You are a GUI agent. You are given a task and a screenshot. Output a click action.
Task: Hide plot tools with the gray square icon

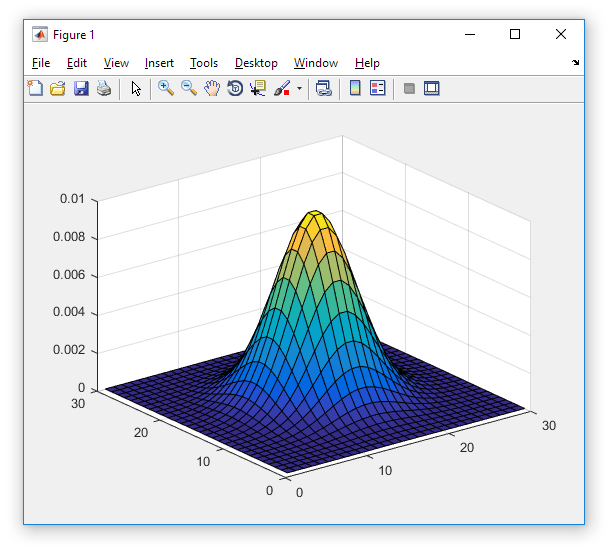coord(409,88)
